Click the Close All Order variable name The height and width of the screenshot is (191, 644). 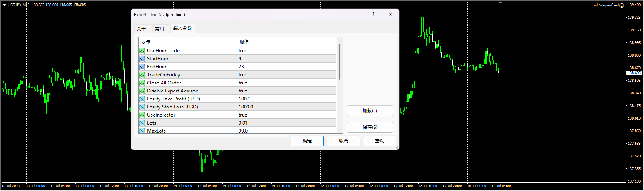(164, 83)
